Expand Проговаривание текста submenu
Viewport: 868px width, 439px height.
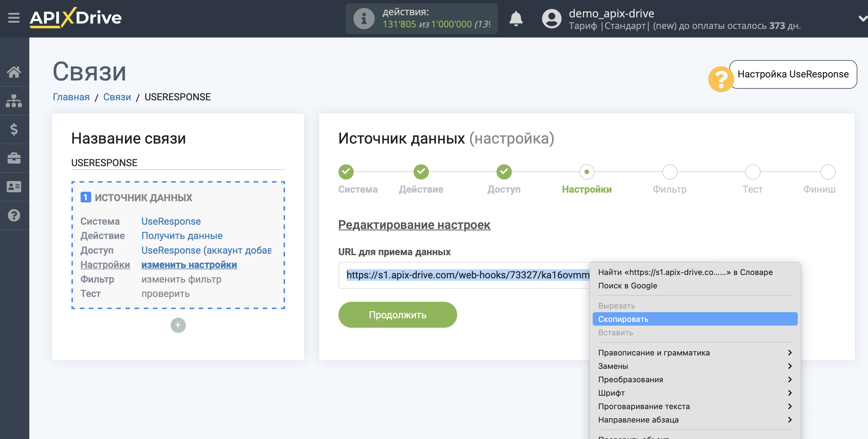click(x=695, y=406)
